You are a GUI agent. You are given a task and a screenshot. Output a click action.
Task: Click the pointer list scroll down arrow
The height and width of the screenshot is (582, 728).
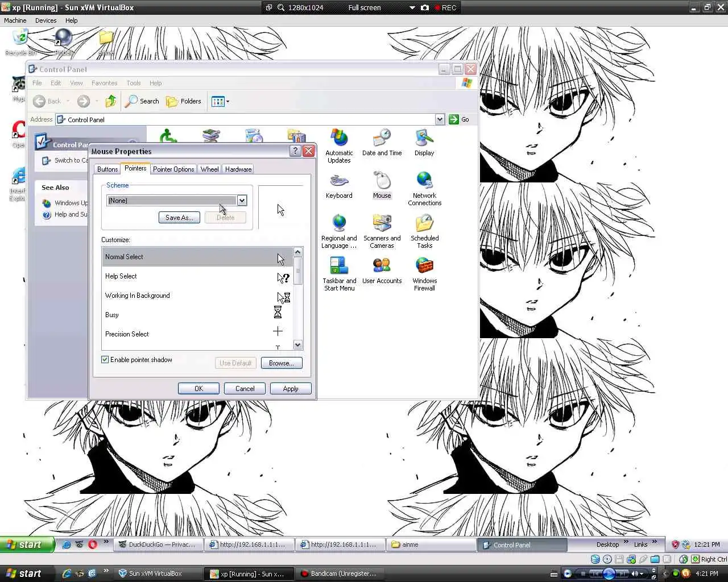[x=297, y=345]
